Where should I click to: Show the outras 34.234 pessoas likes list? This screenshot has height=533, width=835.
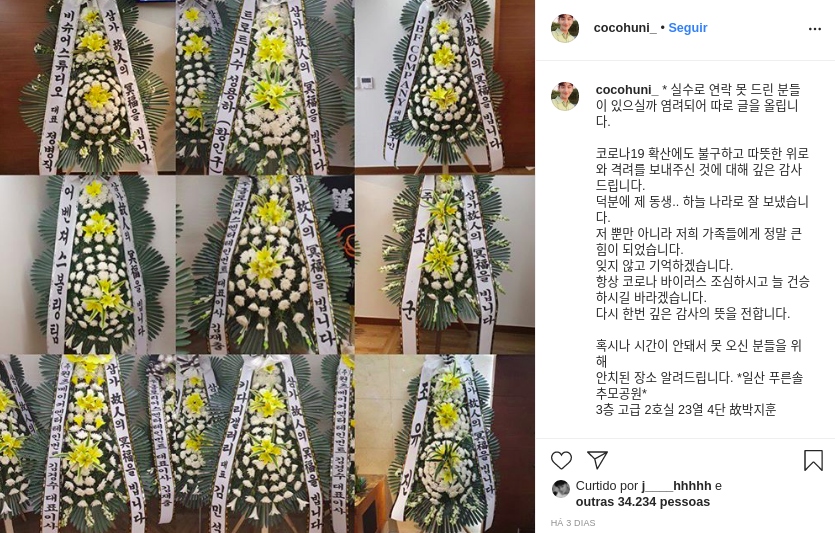643,502
